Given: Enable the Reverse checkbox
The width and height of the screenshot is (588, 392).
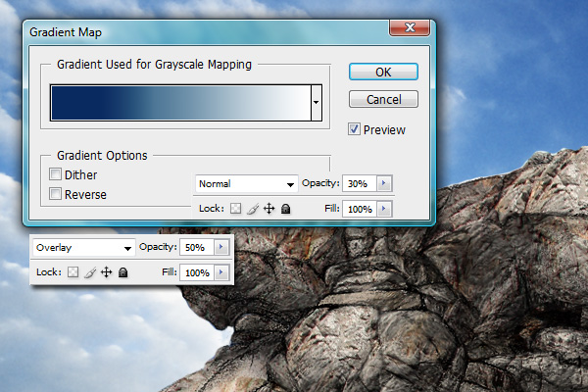Looking at the screenshot, I should 55,194.
